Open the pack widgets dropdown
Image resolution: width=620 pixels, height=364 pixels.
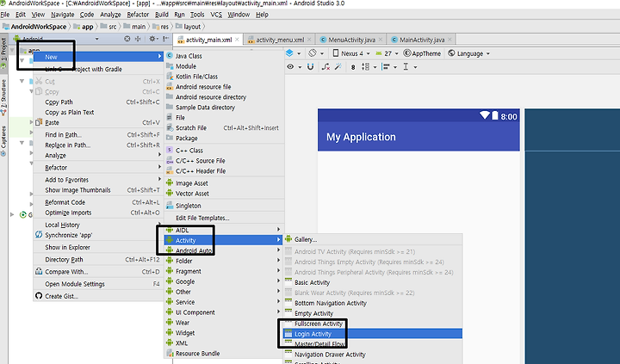click(369, 67)
